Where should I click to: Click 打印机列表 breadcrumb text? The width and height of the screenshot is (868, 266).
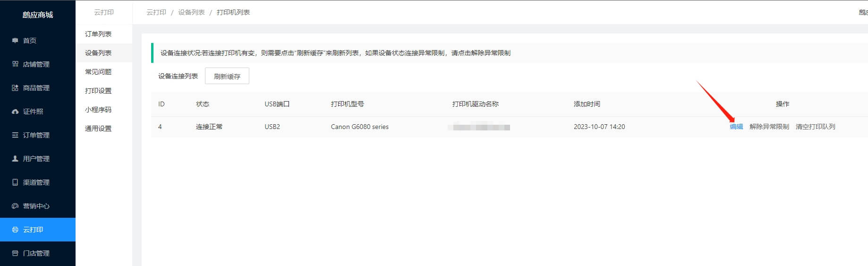click(x=233, y=12)
